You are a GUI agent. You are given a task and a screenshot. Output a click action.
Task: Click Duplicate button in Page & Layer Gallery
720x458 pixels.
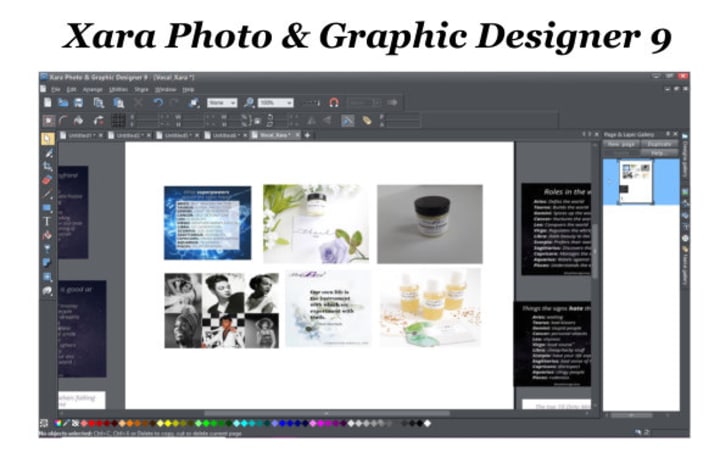659,144
